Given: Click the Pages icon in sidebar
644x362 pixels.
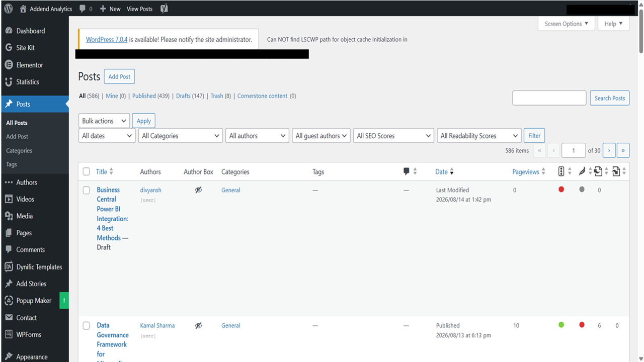Looking at the screenshot, I should pyautogui.click(x=9, y=233).
